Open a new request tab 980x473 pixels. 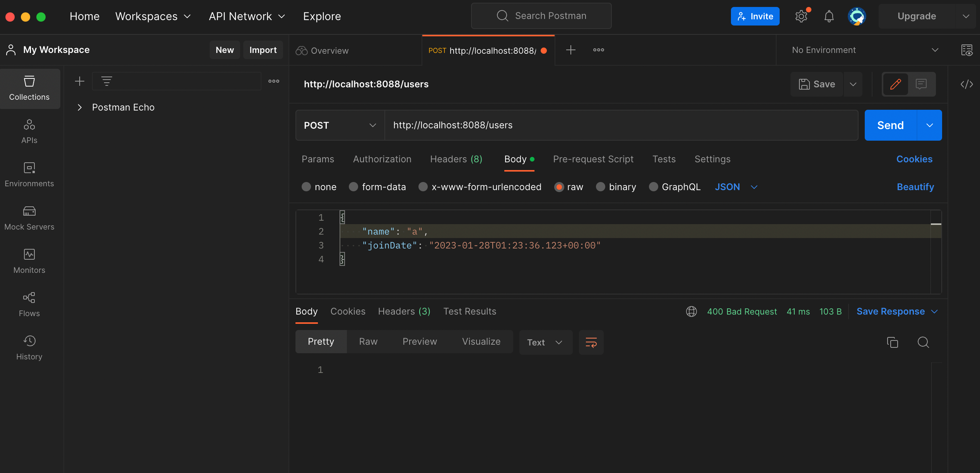click(571, 50)
